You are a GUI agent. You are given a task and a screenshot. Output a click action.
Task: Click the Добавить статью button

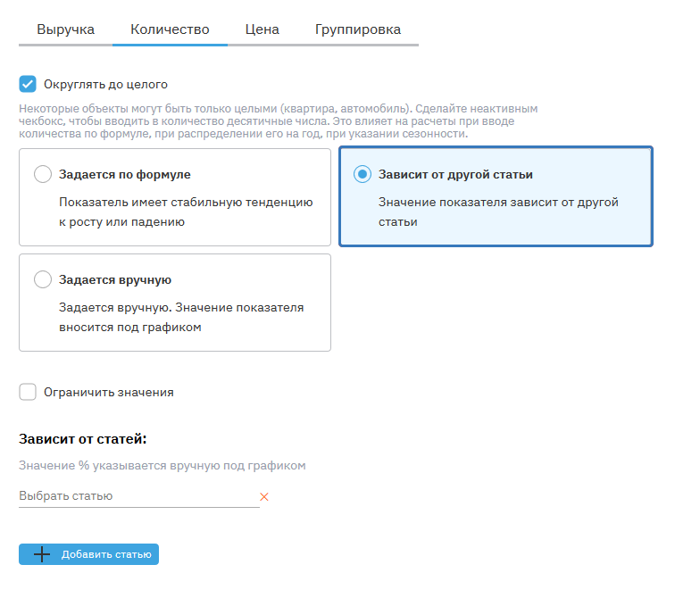click(x=107, y=554)
